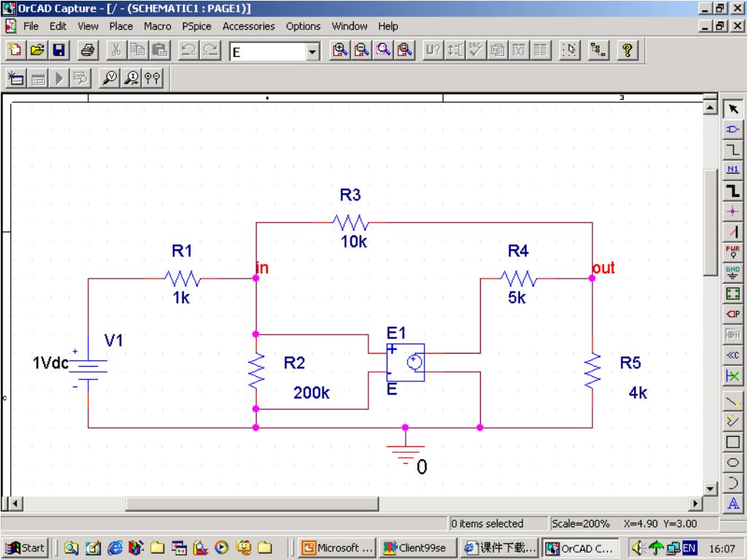Select the Place Ellipse tool

[732, 462]
